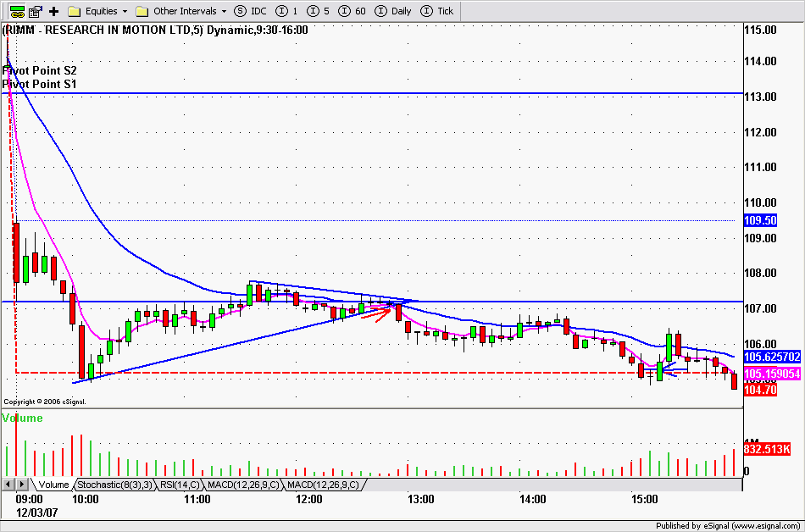Open the RSI(14,C) tab

pos(180,485)
